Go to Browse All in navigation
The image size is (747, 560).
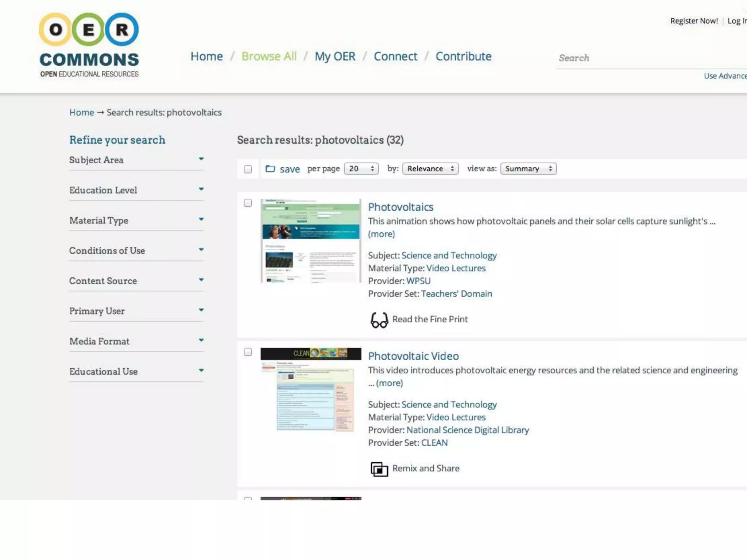269,57
